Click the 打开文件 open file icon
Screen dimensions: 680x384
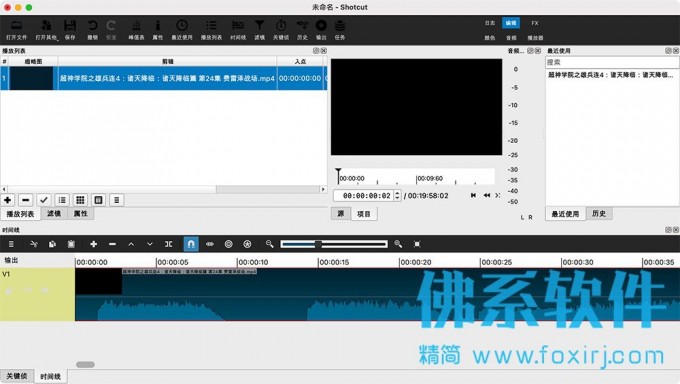click(x=16, y=30)
